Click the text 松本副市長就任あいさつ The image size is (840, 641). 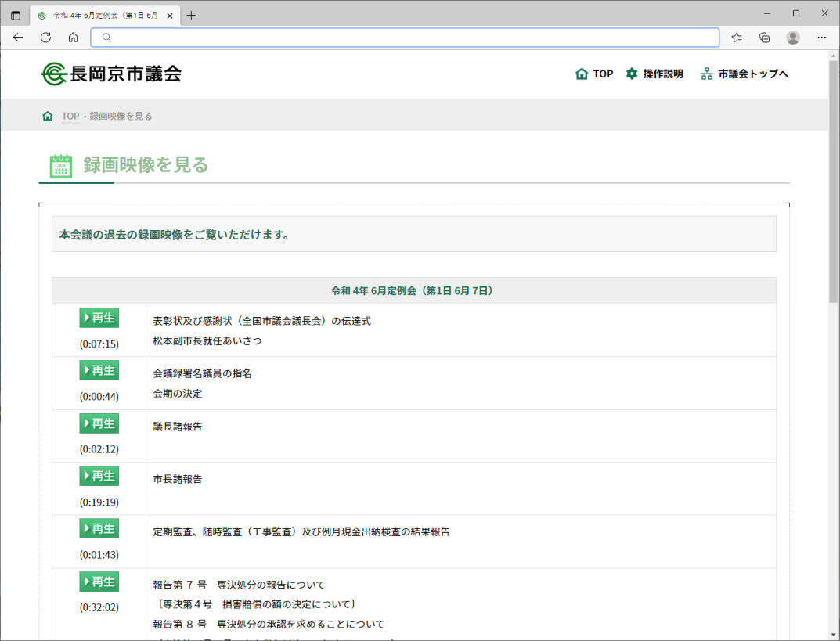coord(207,340)
